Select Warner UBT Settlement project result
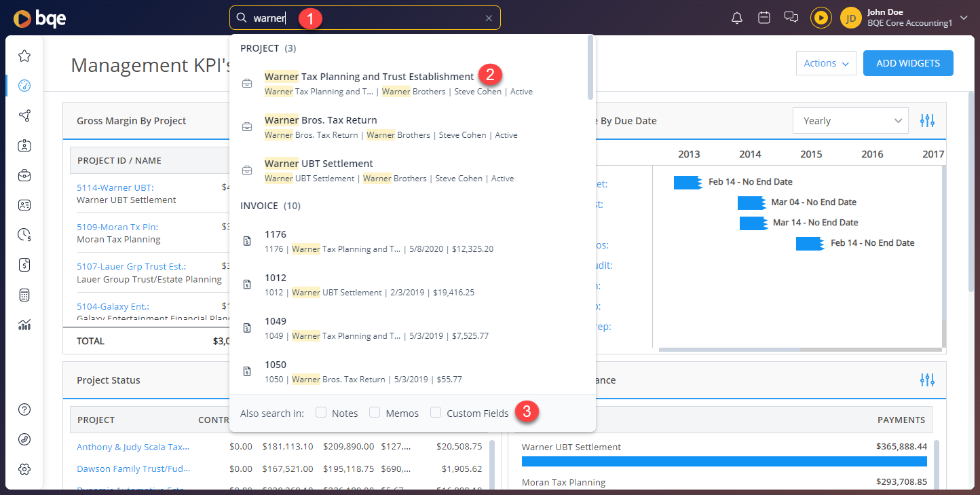Image resolution: width=980 pixels, height=495 pixels. tap(409, 170)
